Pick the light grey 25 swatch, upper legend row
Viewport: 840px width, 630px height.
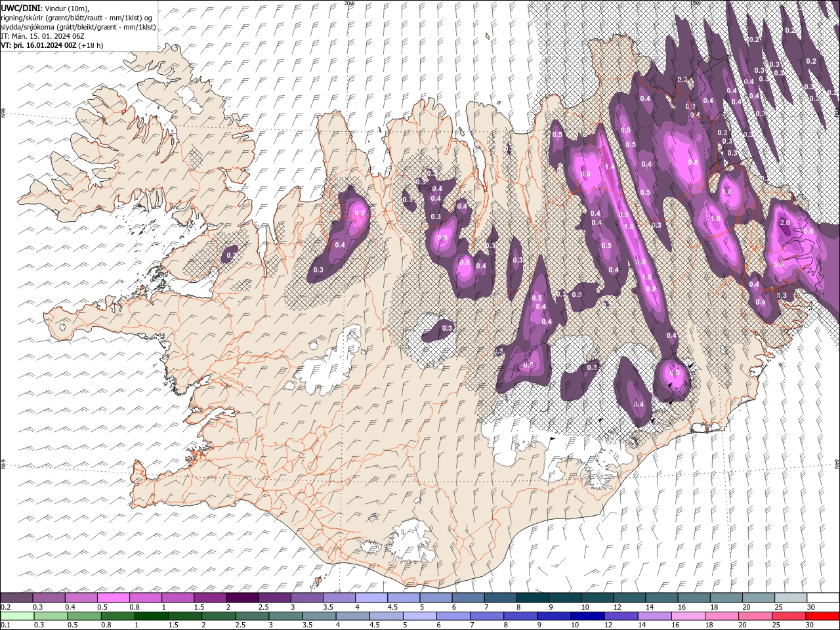point(790,597)
